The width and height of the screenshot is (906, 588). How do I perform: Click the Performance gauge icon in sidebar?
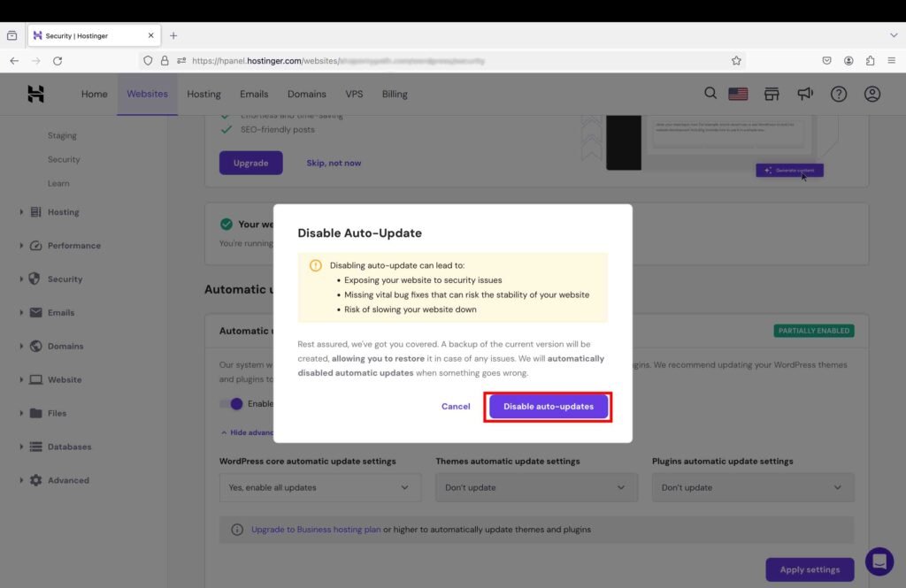[35, 246]
